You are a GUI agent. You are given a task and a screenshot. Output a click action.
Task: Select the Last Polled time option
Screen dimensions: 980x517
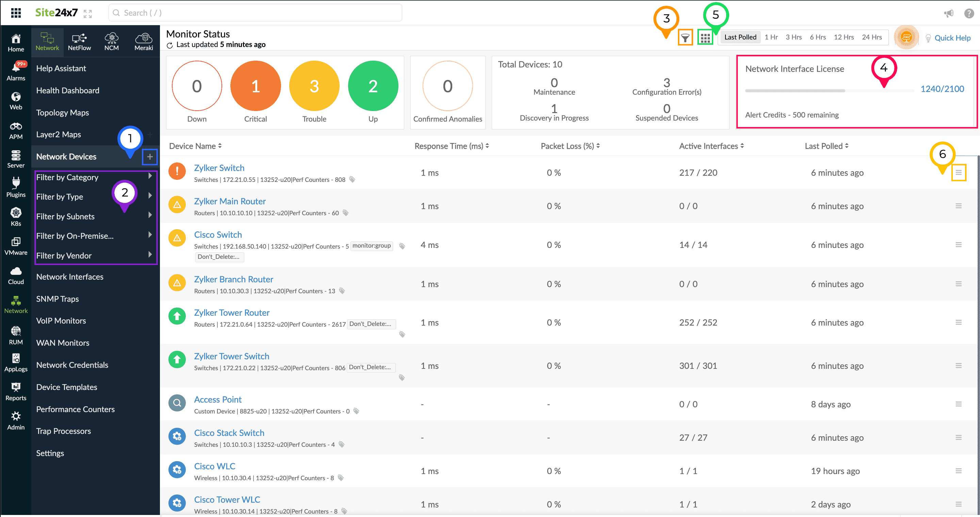(x=740, y=37)
